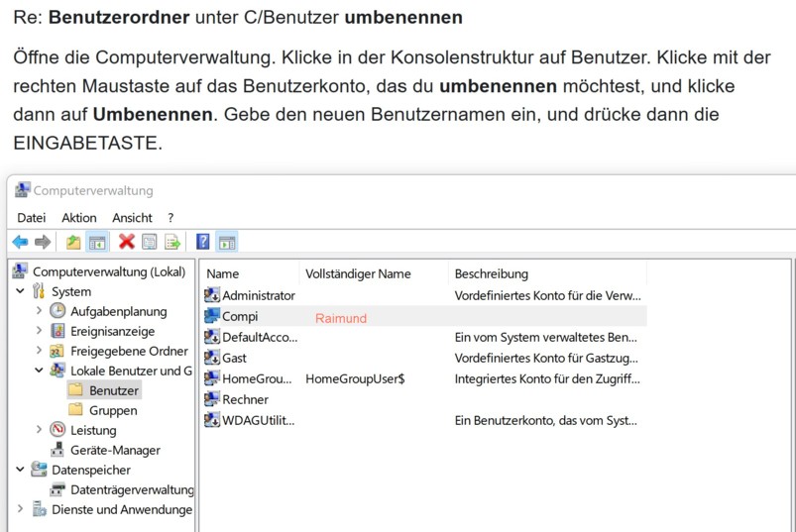Select the Datenspeicher tree item
This screenshot has width=796, height=532.
[91, 470]
